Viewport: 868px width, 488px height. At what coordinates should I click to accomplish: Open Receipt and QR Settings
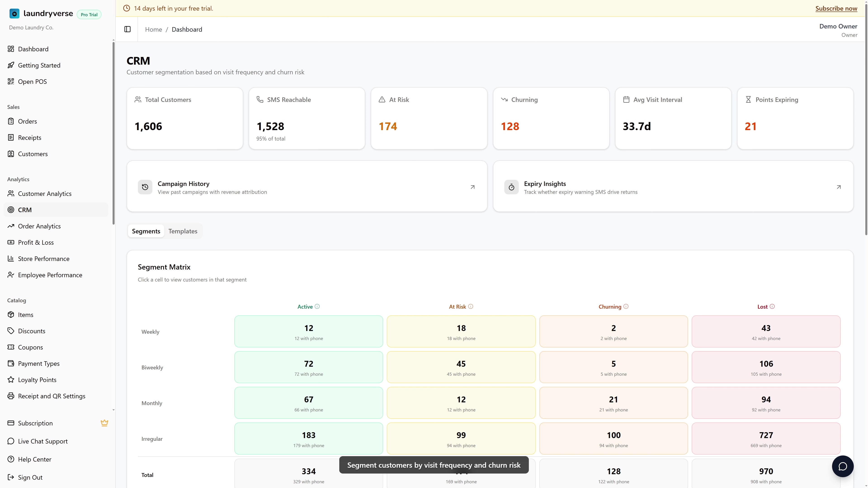[56, 396]
